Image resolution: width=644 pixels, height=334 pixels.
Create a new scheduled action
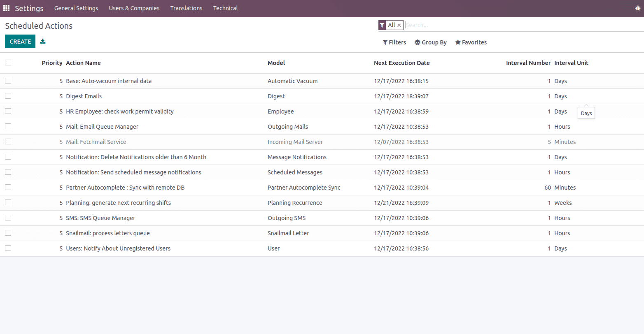tap(20, 42)
